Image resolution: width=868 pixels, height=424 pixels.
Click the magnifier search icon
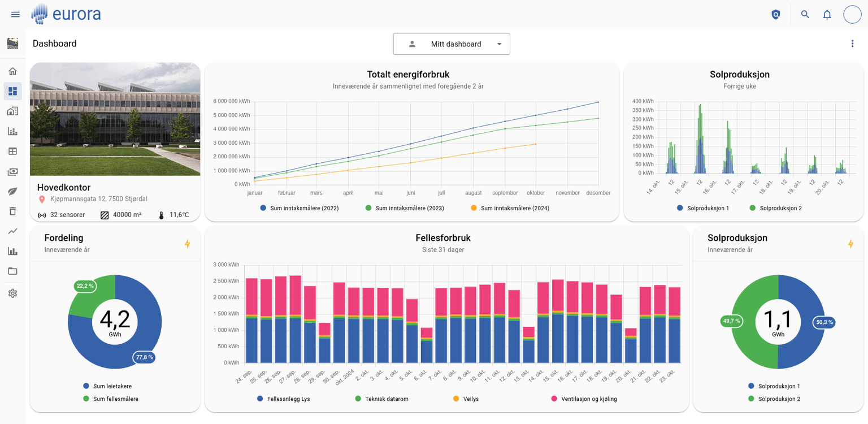[x=805, y=15]
